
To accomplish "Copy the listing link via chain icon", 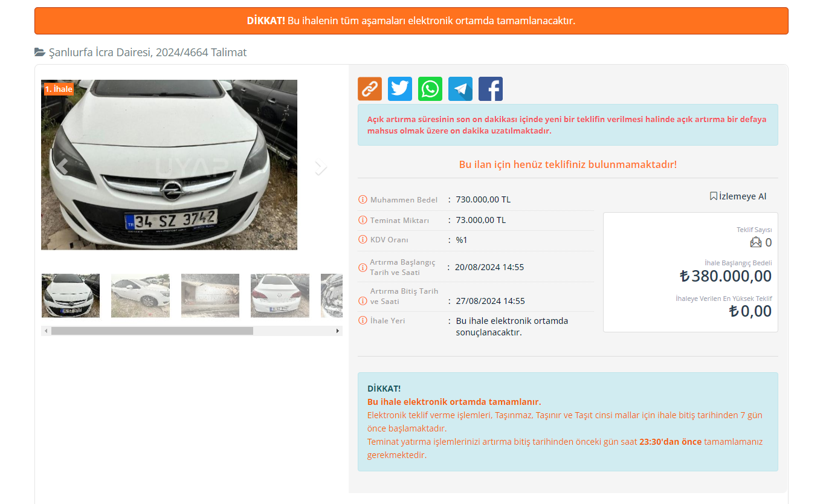I will 369,89.
